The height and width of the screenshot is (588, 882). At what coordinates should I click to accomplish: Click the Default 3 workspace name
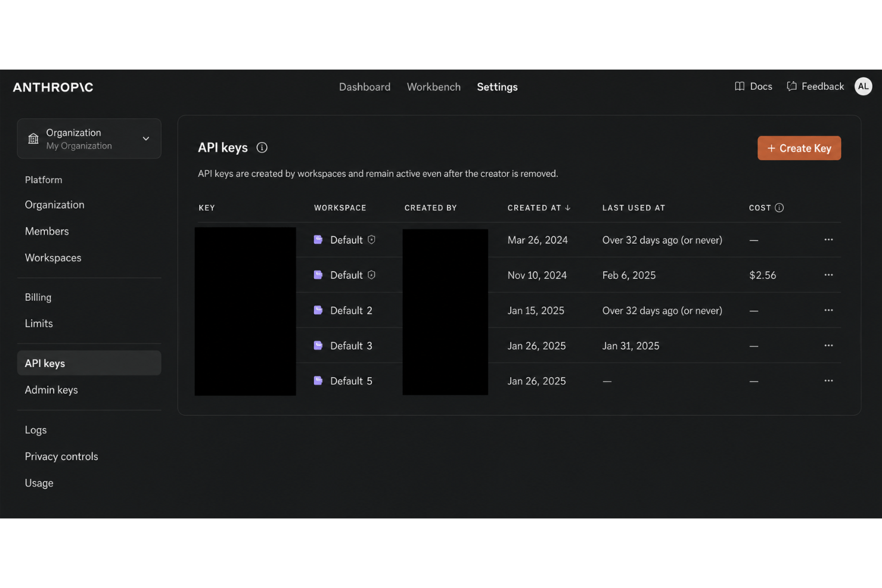coord(351,346)
